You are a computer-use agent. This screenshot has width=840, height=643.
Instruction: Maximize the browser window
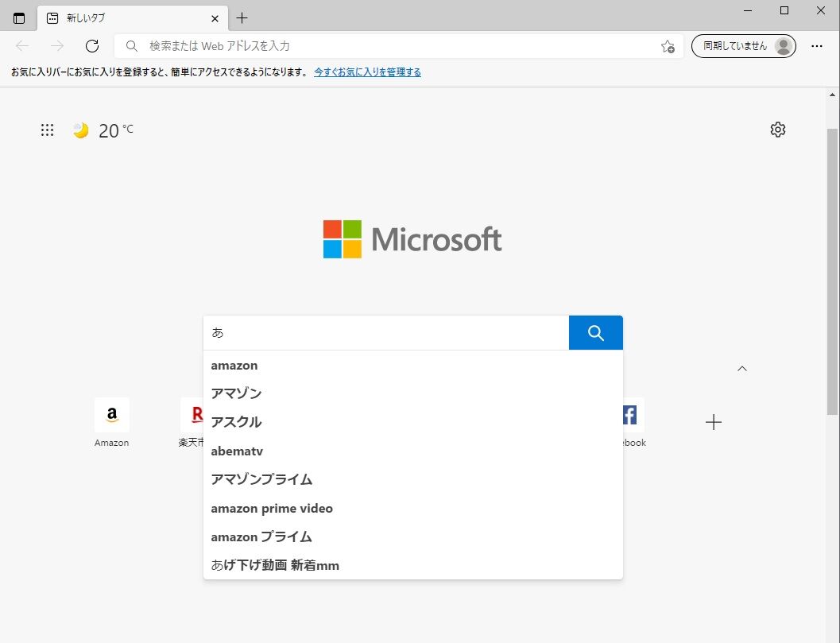[784, 10]
